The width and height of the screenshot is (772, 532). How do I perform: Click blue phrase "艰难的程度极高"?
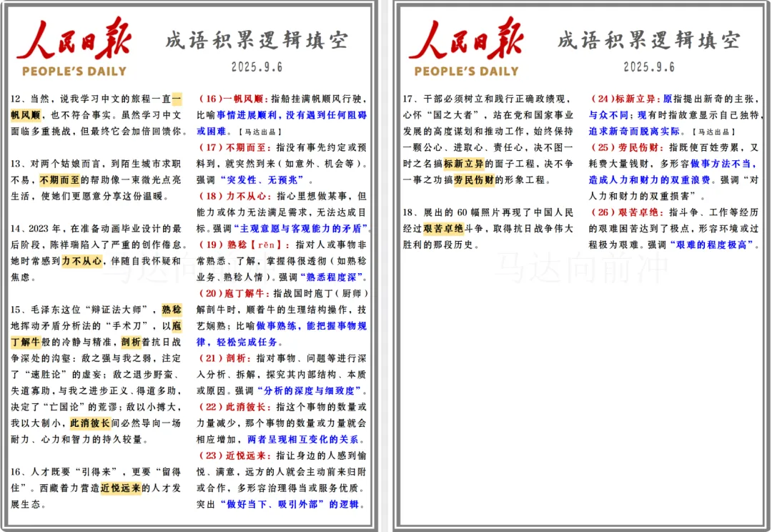tap(711, 245)
